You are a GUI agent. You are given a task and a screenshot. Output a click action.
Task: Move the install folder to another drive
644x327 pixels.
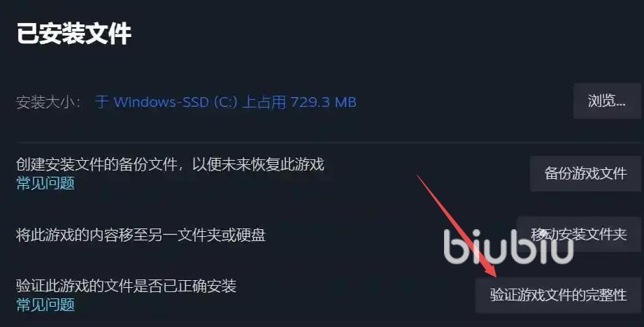[x=579, y=234]
